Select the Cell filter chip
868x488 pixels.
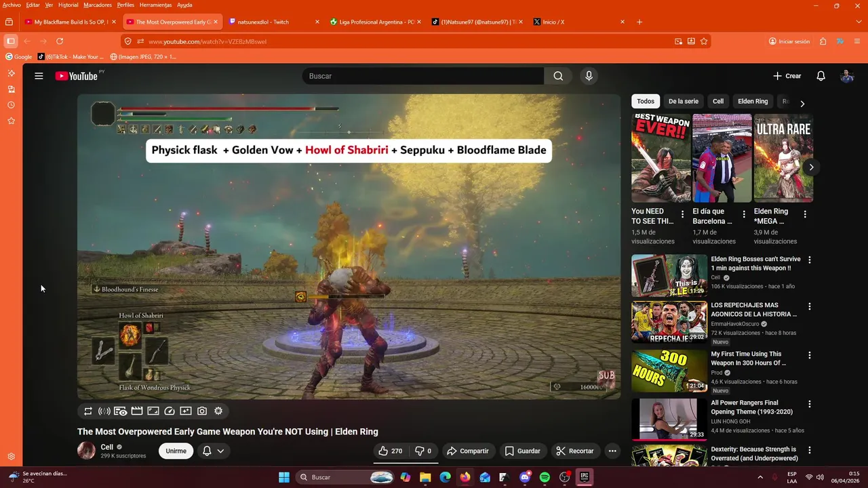[x=718, y=101]
